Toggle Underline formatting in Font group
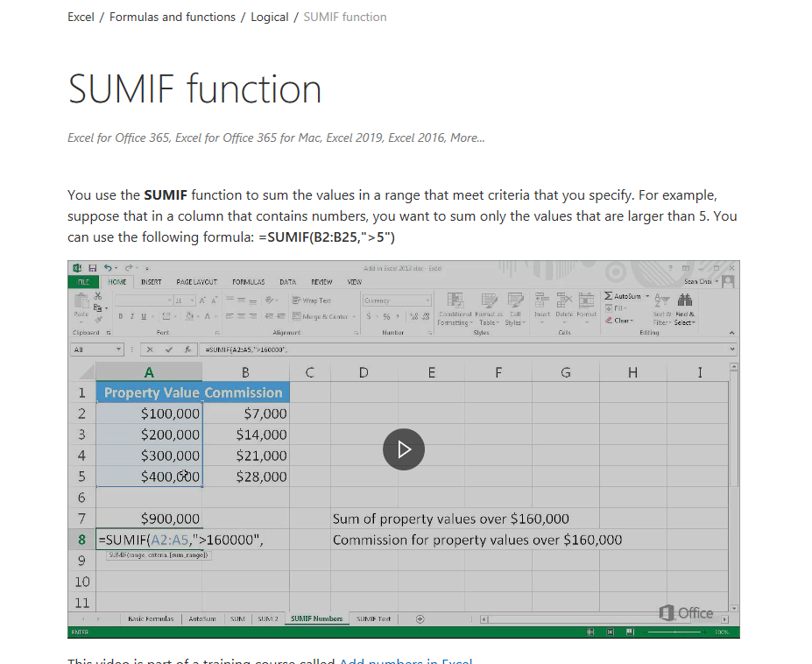Image resolution: width=812 pixels, height=664 pixels. [x=144, y=316]
